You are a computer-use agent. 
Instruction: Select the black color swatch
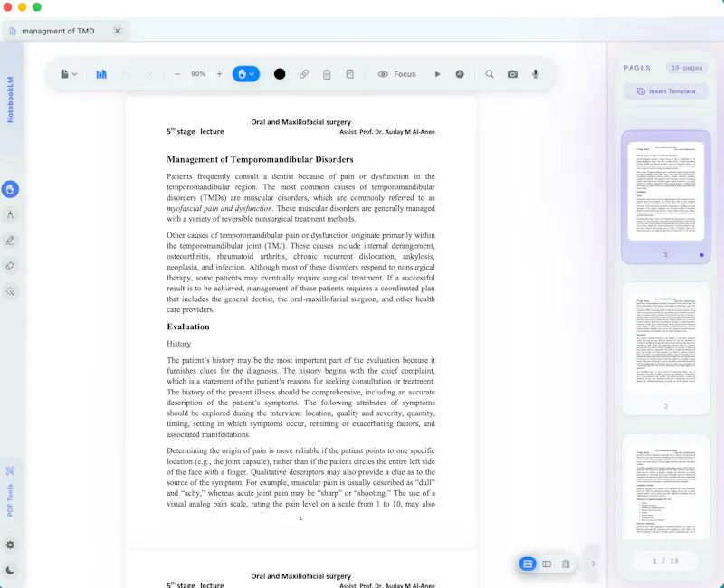(280, 74)
